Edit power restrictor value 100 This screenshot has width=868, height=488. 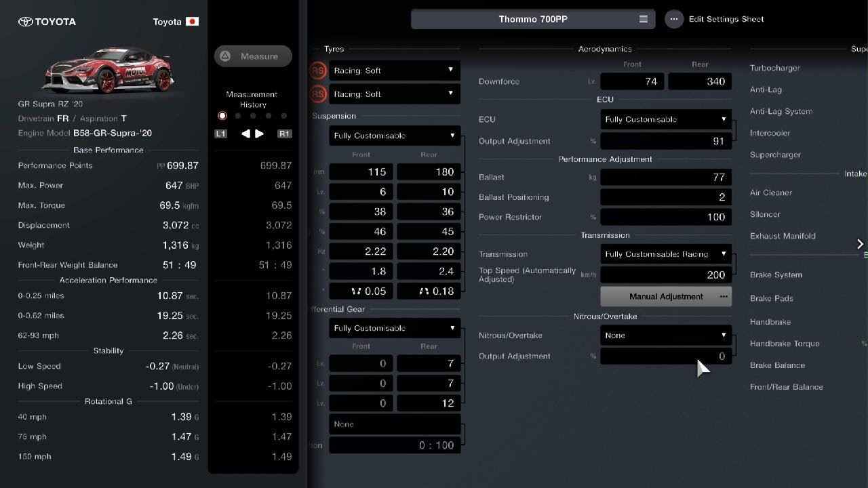666,217
